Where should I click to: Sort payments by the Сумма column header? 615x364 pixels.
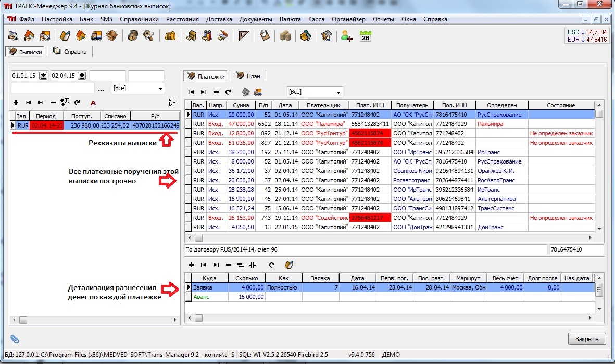241,105
